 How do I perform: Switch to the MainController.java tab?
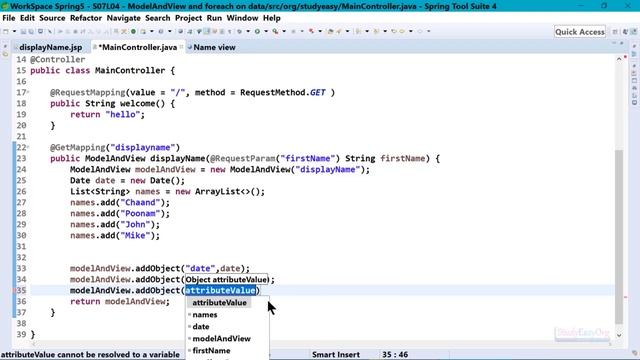click(138, 47)
